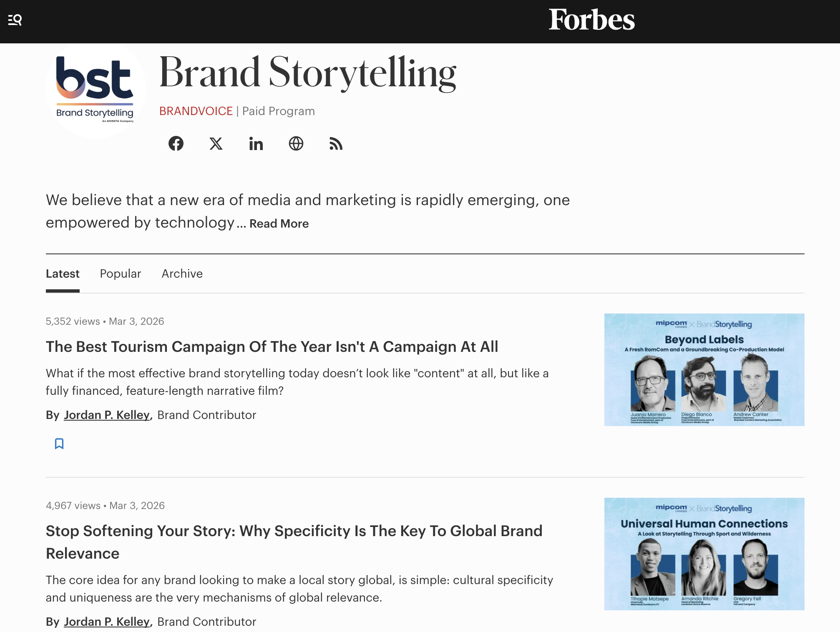Screen dimensions: 840x632
Task: Switch to the Popular tab
Action: pyautogui.click(x=121, y=274)
